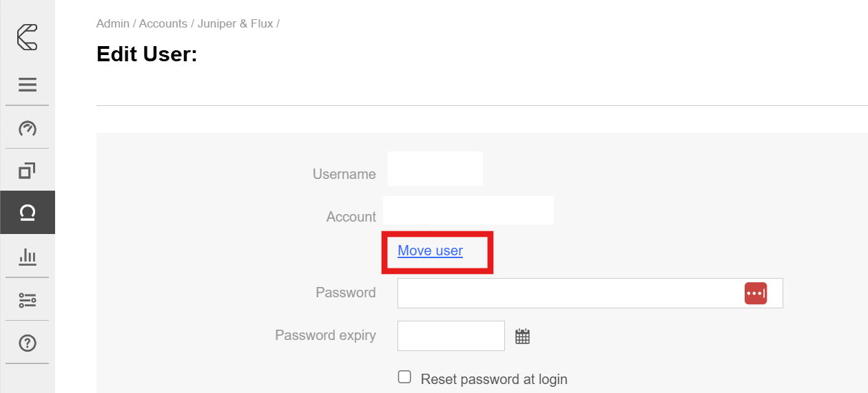The width and height of the screenshot is (868, 393).
Task: Click the overlapping squares sidebar icon
Action: tap(28, 170)
